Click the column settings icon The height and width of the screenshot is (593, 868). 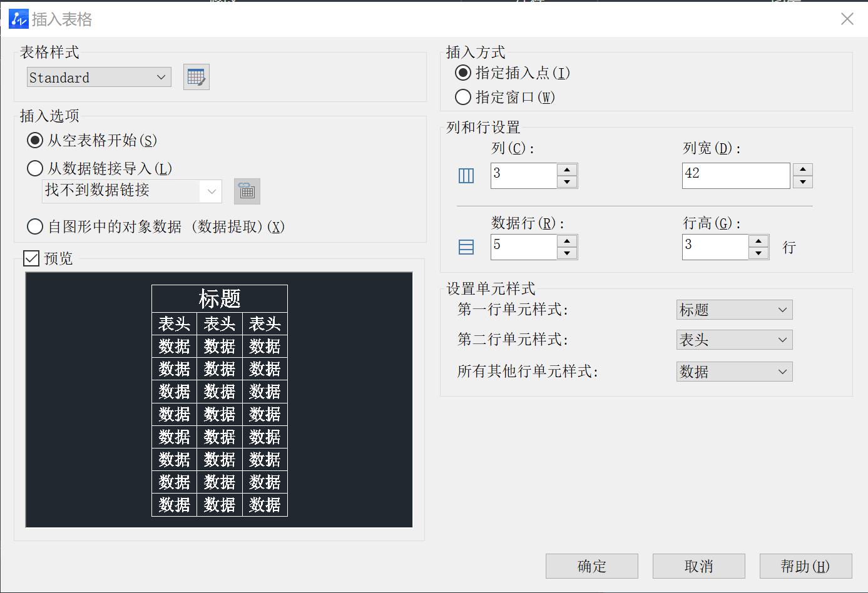click(x=466, y=176)
